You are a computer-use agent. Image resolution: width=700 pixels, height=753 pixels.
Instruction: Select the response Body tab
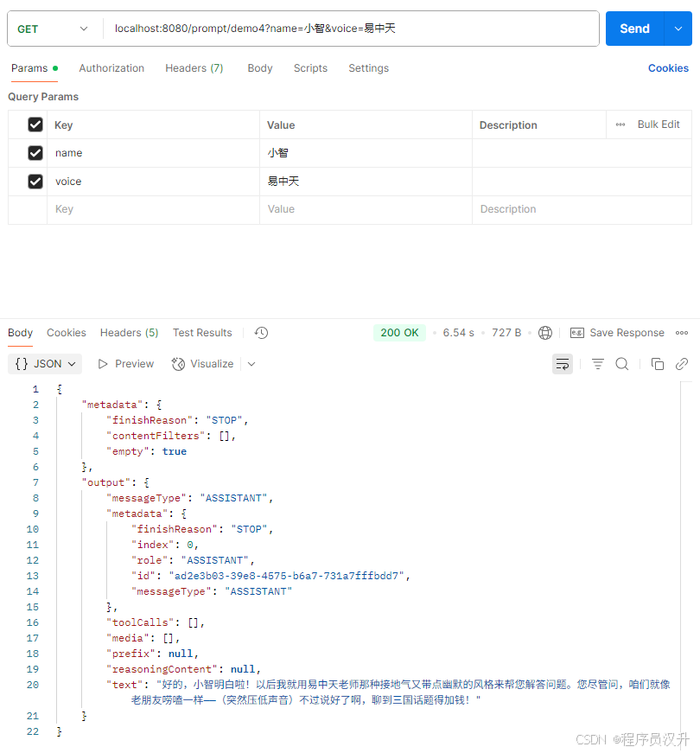[x=20, y=333]
